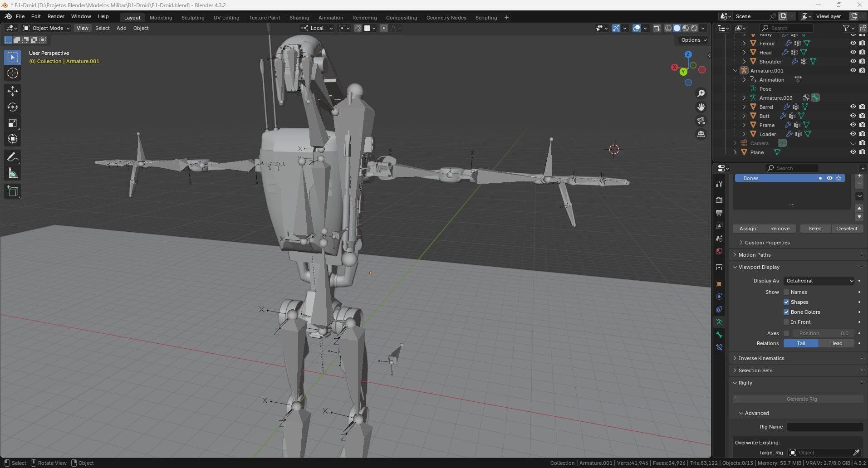Click the viewport zoom magnifier icon
The image size is (868, 468).
coord(701,93)
